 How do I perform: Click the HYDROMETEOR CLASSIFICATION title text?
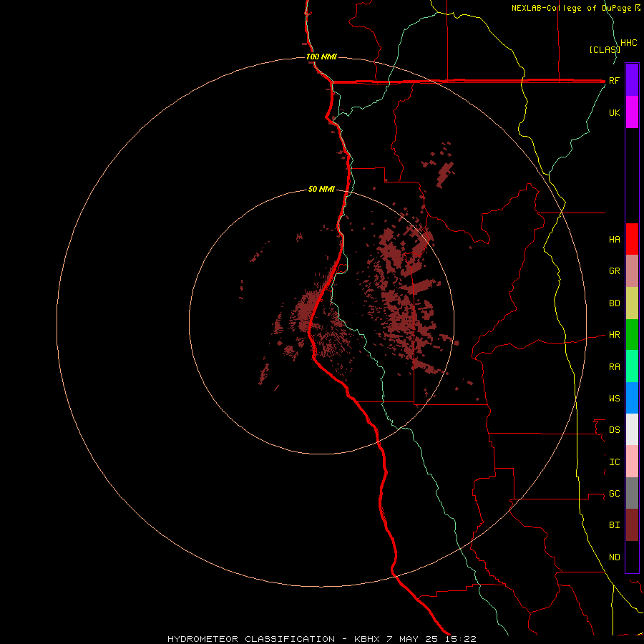pos(251,639)
